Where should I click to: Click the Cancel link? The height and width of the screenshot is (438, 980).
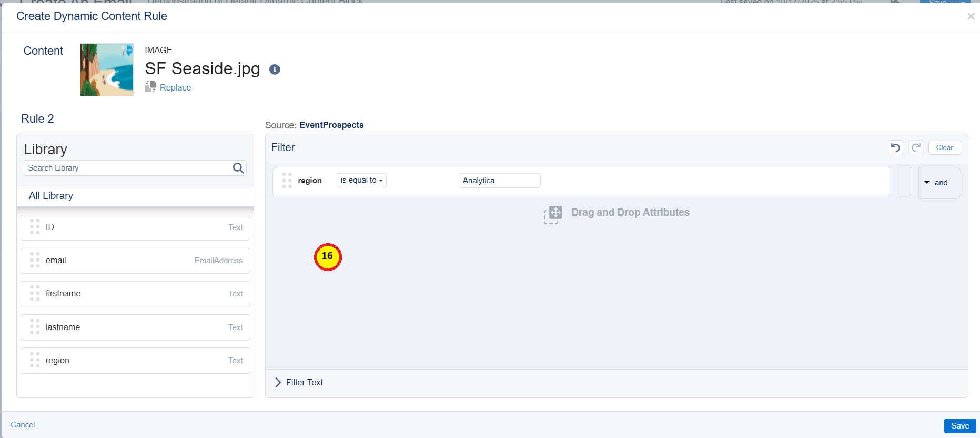click(23, 425)
